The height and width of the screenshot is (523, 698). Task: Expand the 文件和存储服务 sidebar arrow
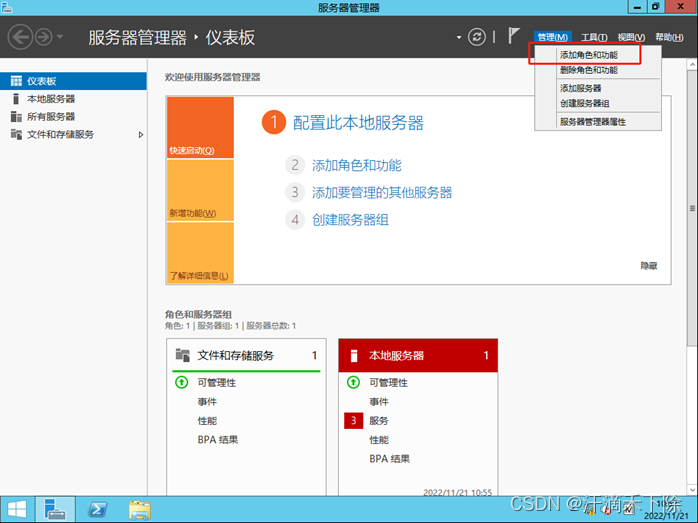[141, 134]
